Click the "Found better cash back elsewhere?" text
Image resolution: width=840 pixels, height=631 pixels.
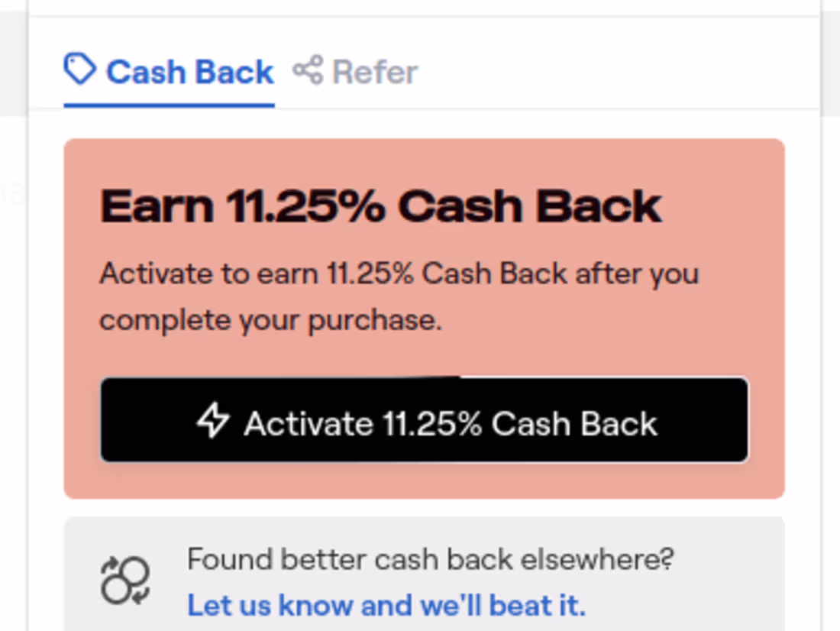tap(431, 560)
